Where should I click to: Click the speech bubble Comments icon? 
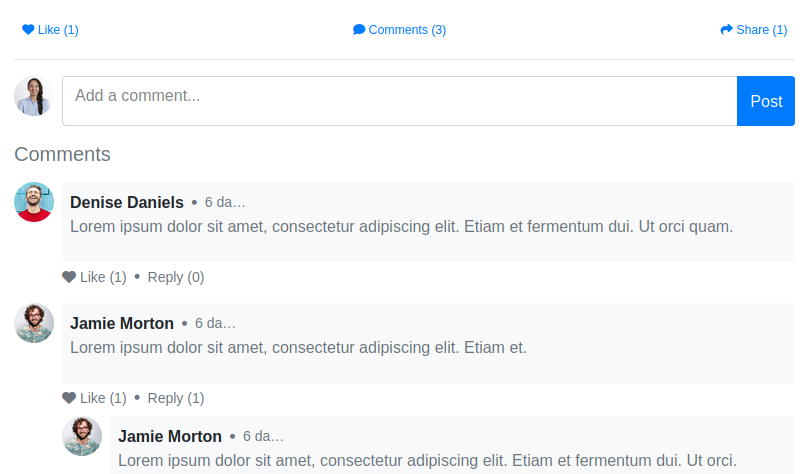pos(359,30)
